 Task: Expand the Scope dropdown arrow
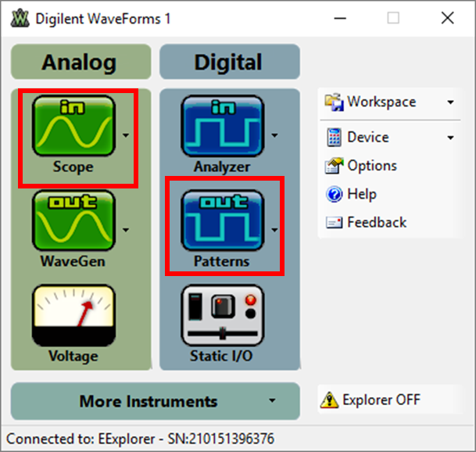(126, 135)
